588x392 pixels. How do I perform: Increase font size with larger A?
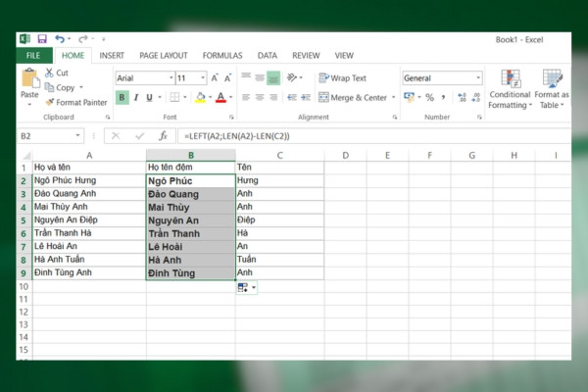point(215,78)
